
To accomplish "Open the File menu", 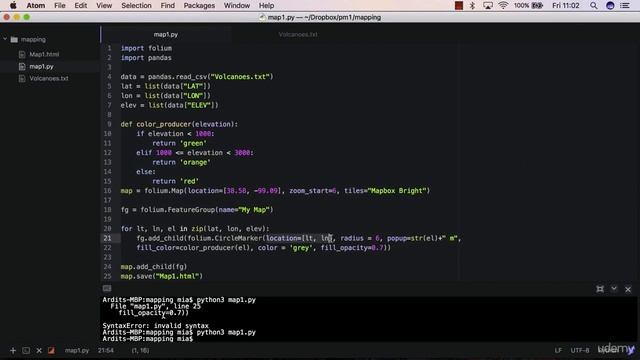I will [60, 6].
